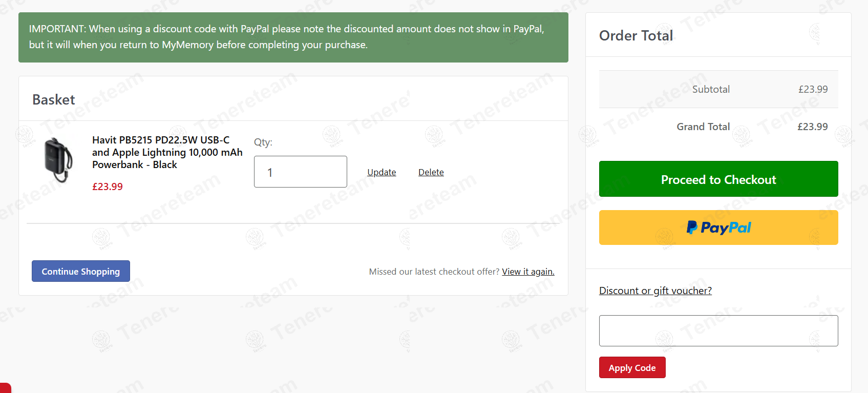The image size is (868, 393).
Task: Delete the powerbank from the basket
Action: tap(431, 172)
